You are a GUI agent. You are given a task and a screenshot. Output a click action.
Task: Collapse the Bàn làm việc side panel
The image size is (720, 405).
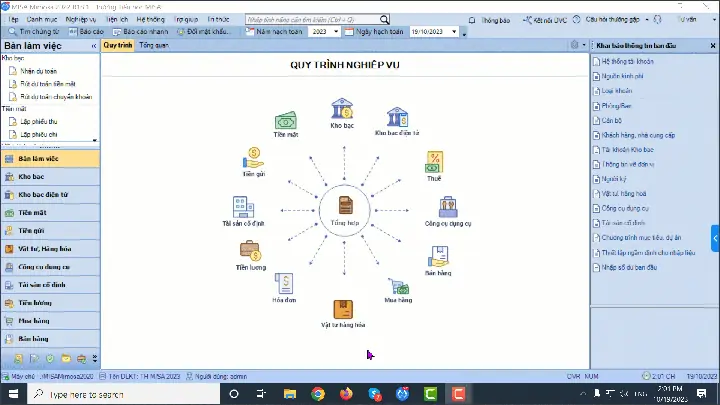coord(93,46)
